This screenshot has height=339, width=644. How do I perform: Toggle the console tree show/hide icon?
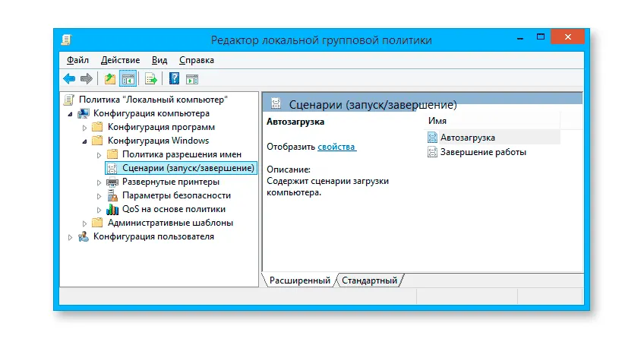[128, 78]
